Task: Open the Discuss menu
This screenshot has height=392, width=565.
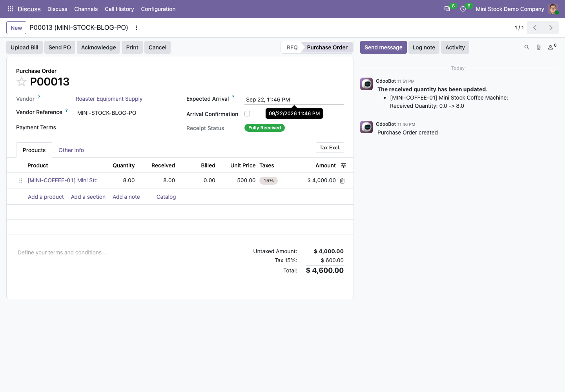Action: (x=57, y=9)
